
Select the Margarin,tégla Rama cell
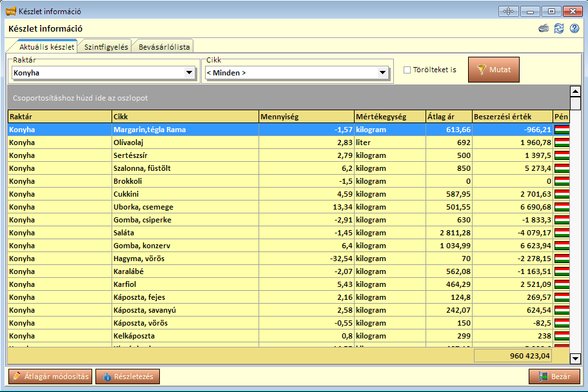click(x=185, y=130)
